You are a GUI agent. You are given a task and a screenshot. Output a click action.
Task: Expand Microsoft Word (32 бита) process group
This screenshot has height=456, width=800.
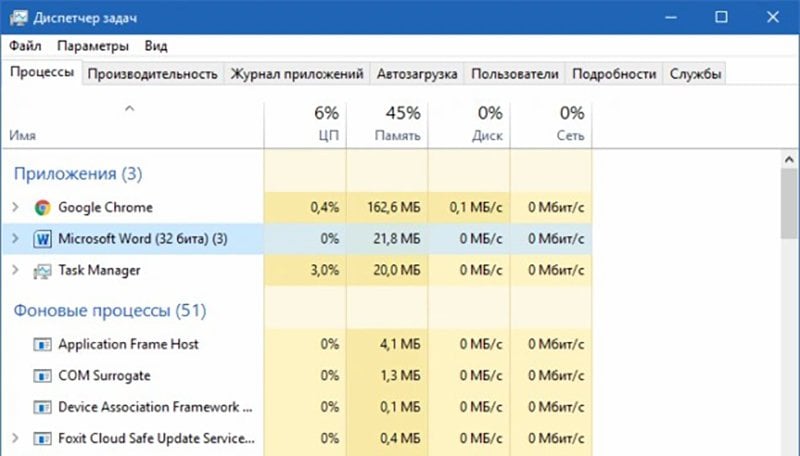pos(16,238)
